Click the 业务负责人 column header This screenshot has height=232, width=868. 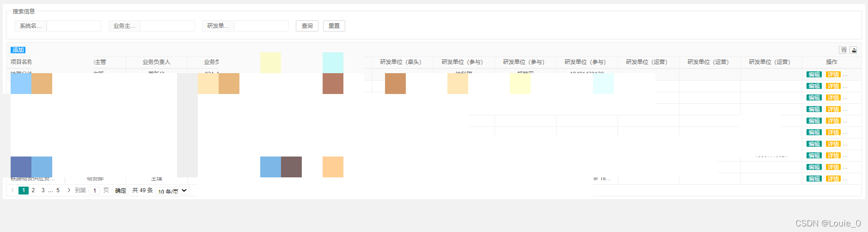[156, 62]
